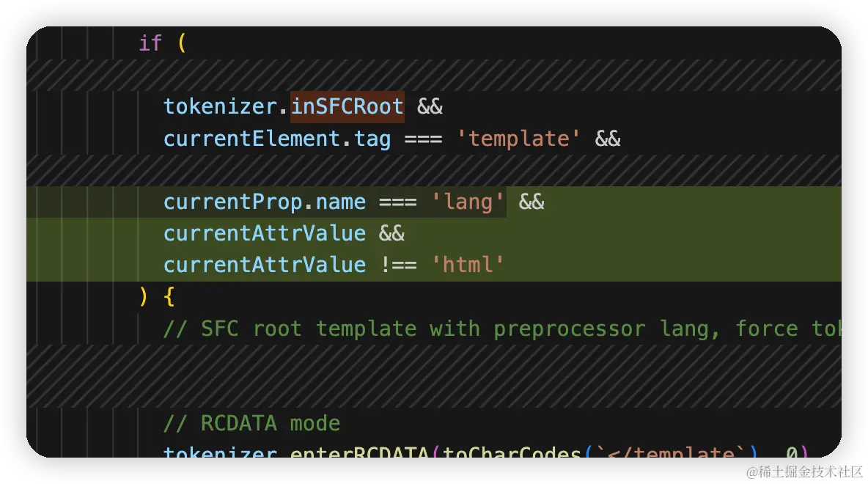Click the toCharCodes function call
868x484 pixels.
coord(512,453)
